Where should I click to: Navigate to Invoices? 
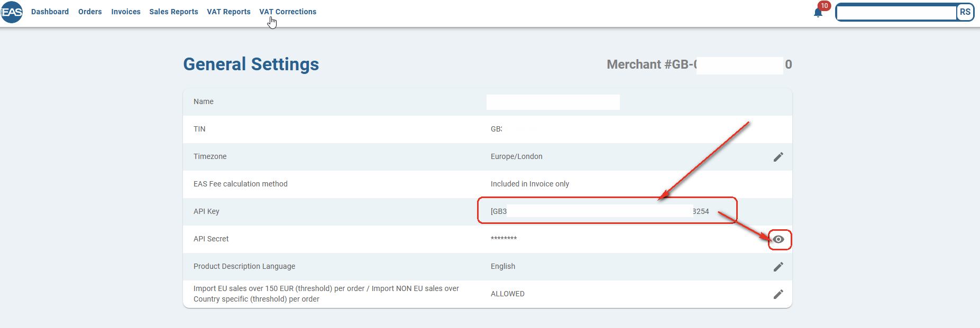126,12
